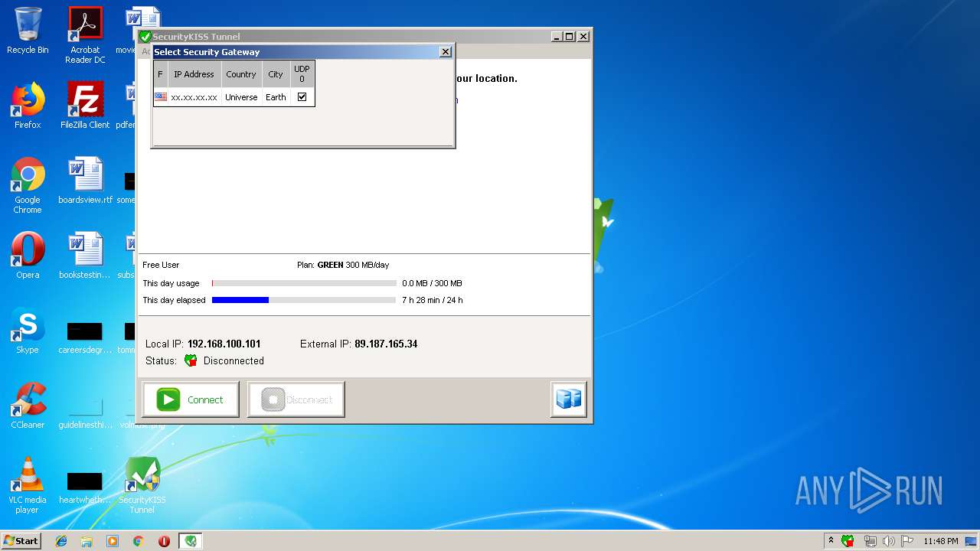980x551 pixels.
Task: Launch Windows Media Player from taskbar
Action: (x=113, y=541)
